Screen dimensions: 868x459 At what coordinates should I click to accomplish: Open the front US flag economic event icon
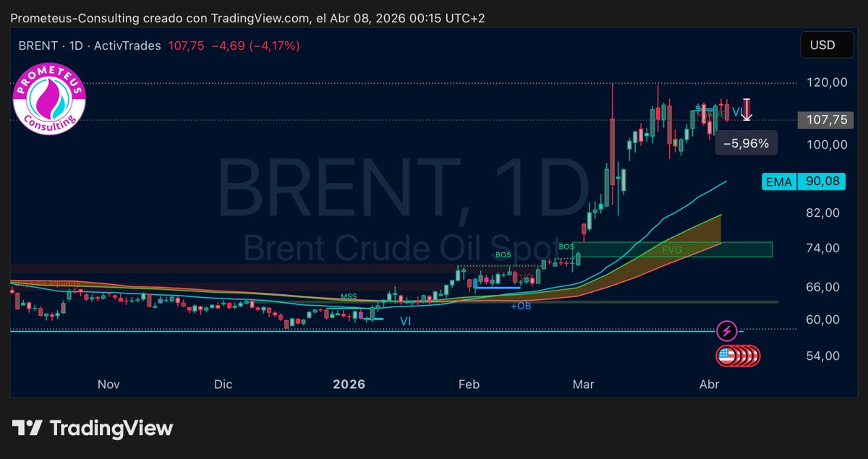pos(726,355)
